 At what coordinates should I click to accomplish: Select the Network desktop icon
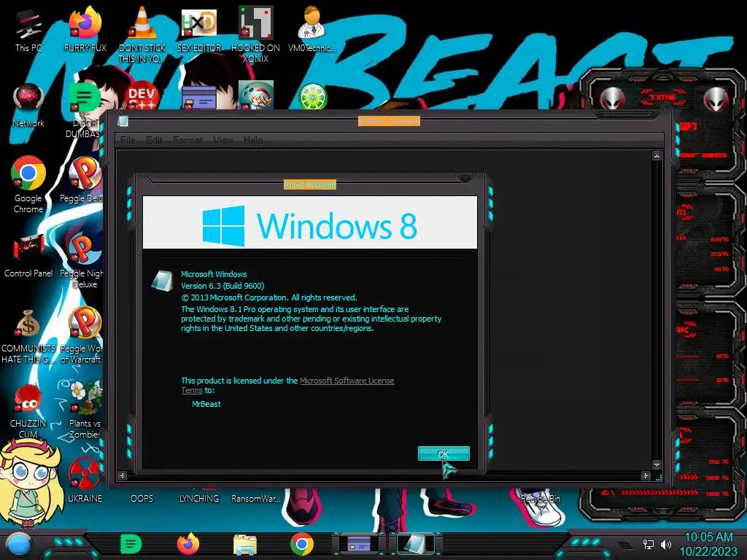[x=28, y=105]
